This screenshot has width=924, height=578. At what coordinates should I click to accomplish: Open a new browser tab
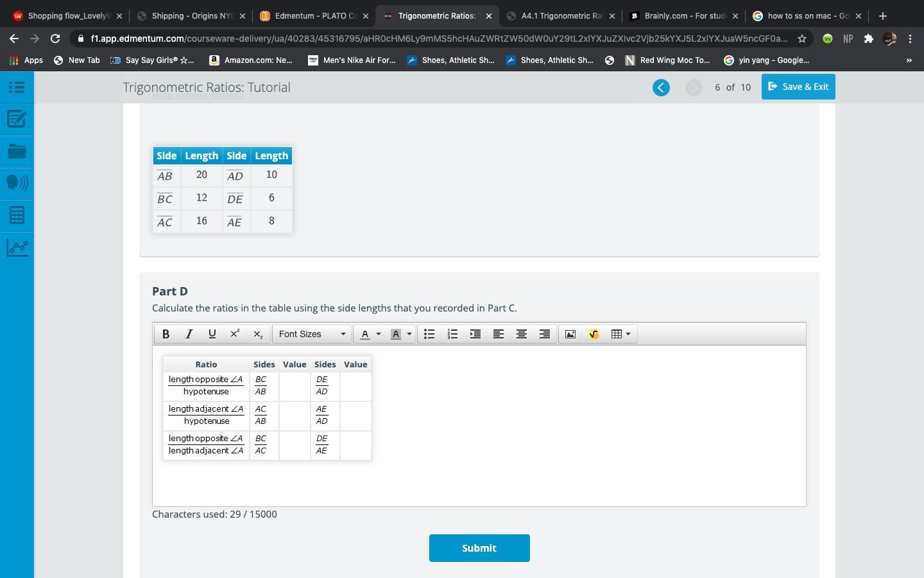883,16
